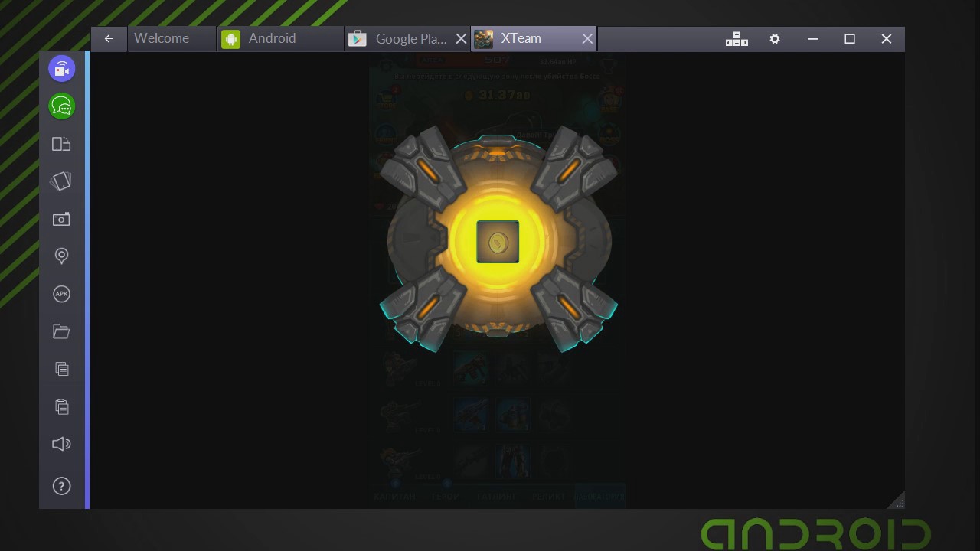Screen dimensions: 980x551
Task: Open the file folder icon in sidebar
Action: (61, 331)
